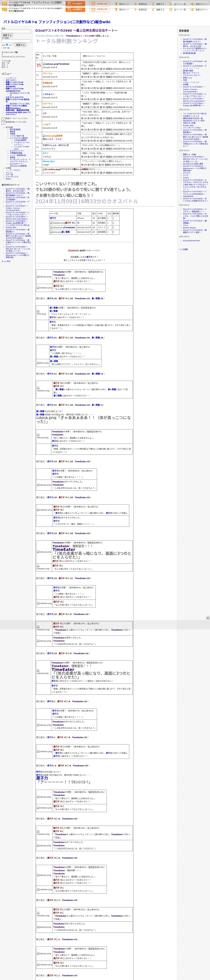Open メインキャラって何よ history link
Viewport: 210px width, 980px height.
[x=192, y=127]
